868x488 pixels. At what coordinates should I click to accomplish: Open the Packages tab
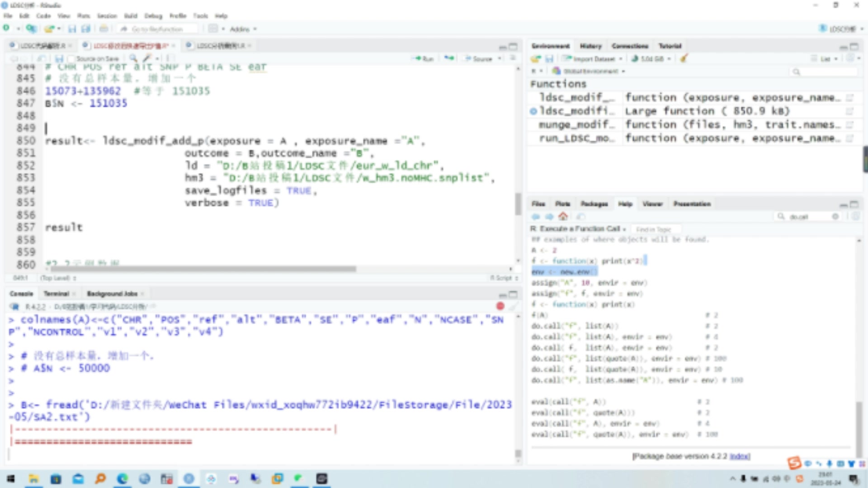pos(594,204)
